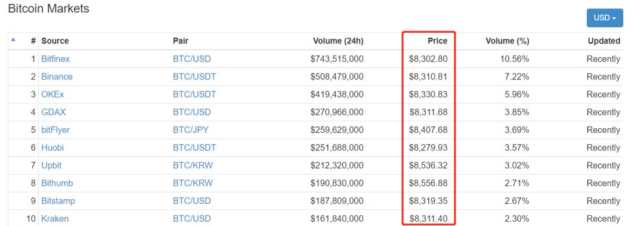The image size is (644, 226).
Task: Open the Bitfinex exchange link
Action: (x=55, y=59)
